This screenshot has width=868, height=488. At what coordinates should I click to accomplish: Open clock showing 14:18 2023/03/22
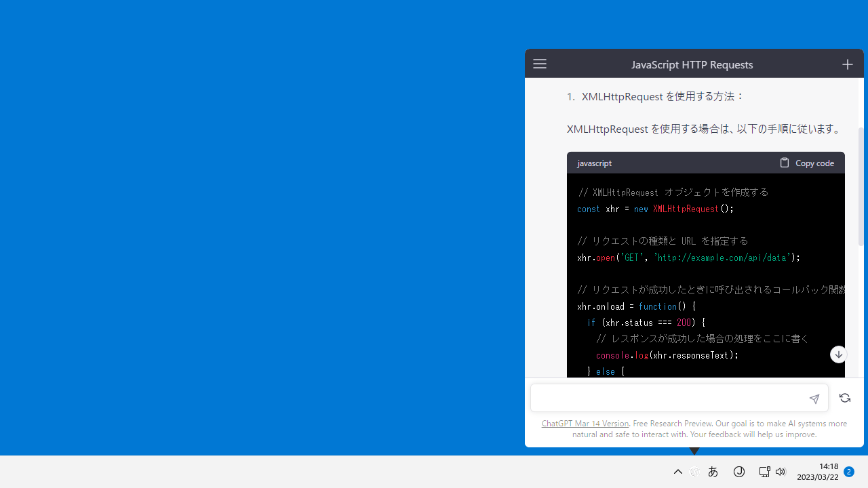pyautogui.click(x=818, y=472)
